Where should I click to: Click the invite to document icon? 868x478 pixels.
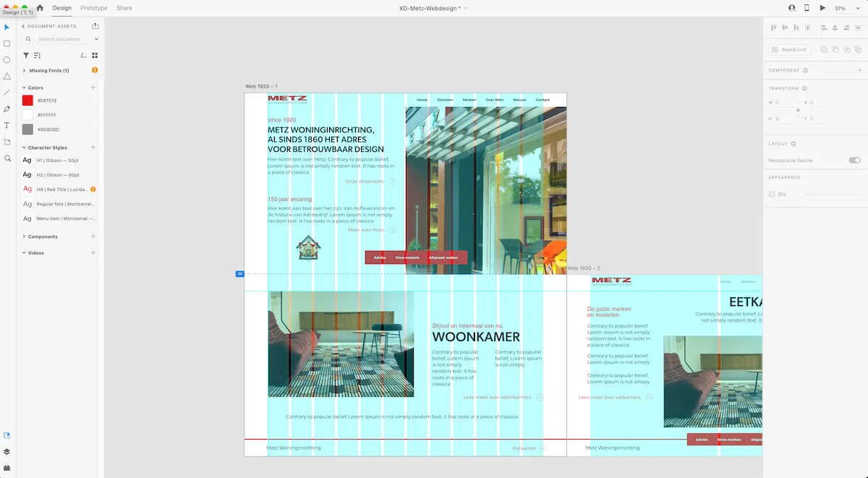coord(791,8)
